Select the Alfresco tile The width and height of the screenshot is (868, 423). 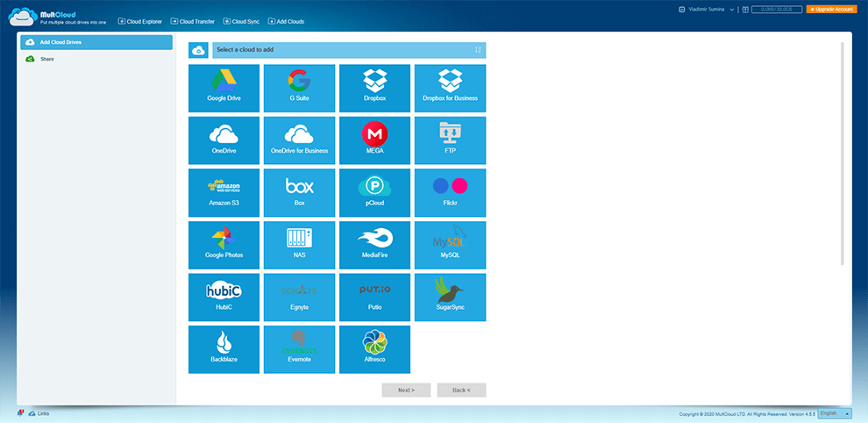coord(374,349)
